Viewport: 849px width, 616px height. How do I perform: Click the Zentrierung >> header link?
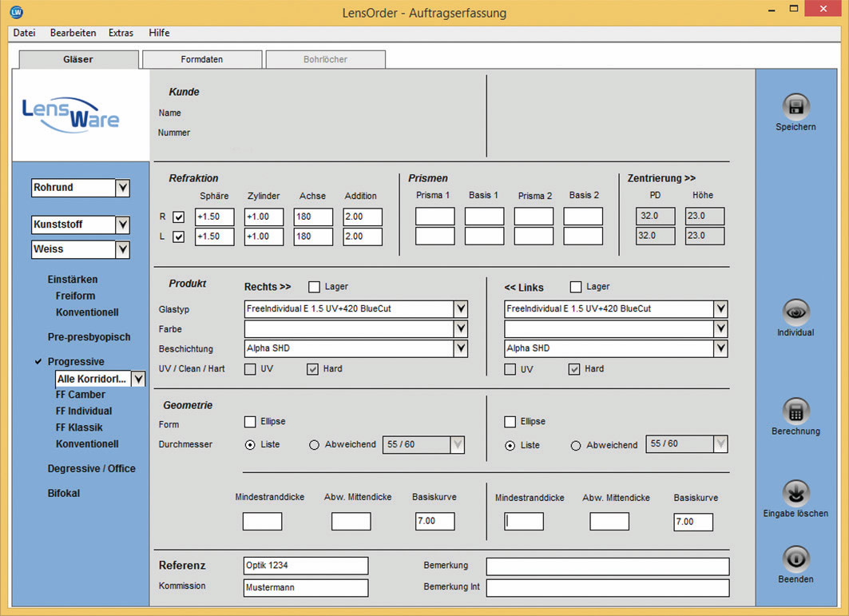pos(661,178)
